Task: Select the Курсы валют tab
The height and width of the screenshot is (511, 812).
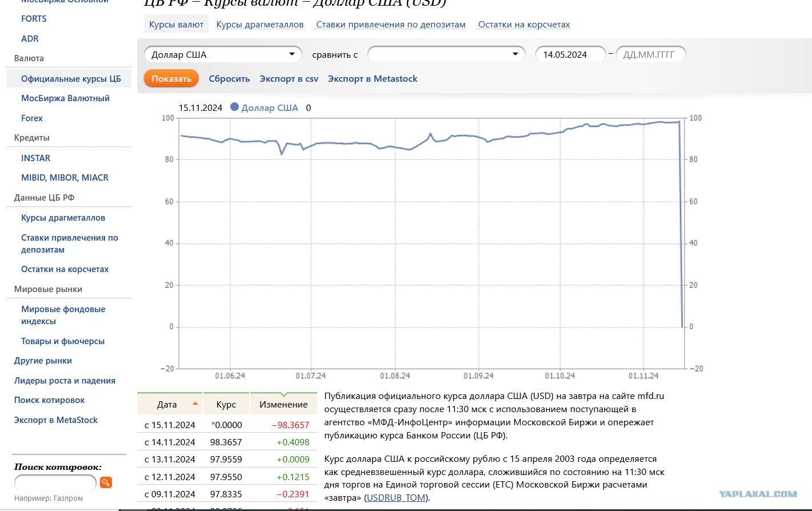Action: (176, 25)
